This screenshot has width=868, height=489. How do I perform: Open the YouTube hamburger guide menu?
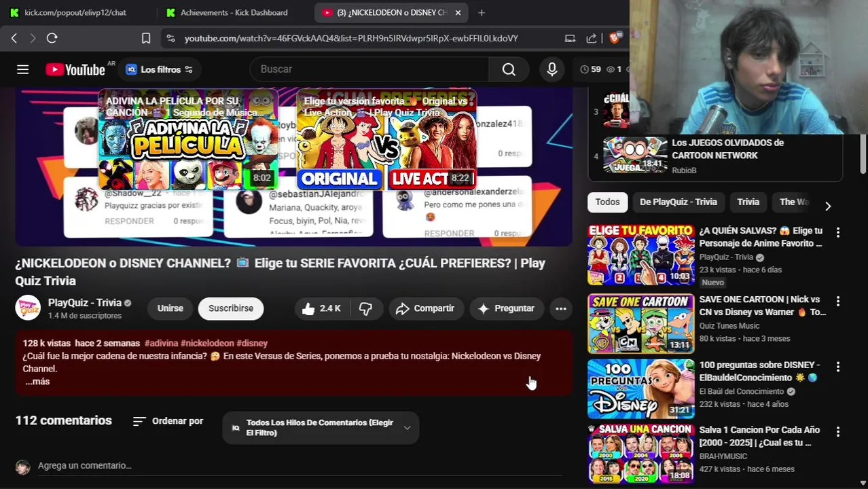22,69
